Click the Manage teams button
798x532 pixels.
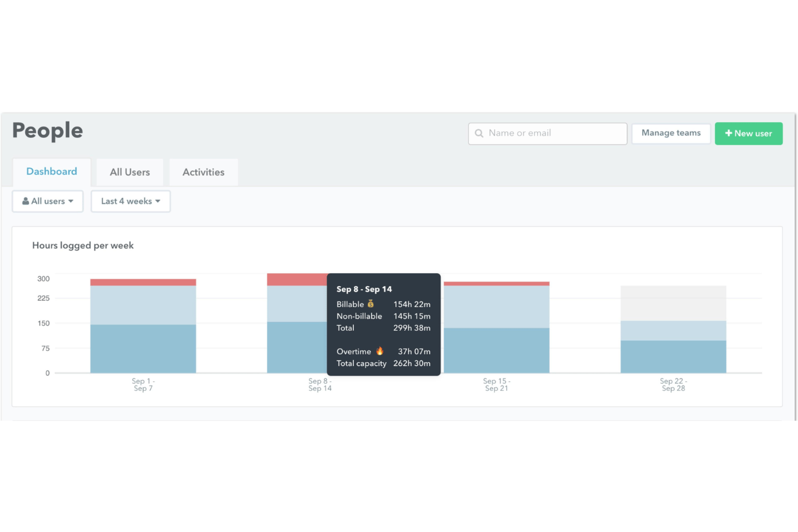671,133
